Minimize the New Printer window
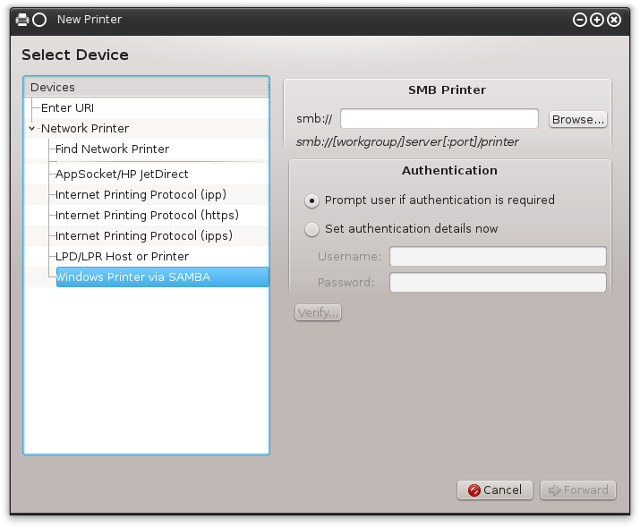640x528 pixels. pos(580,20)
